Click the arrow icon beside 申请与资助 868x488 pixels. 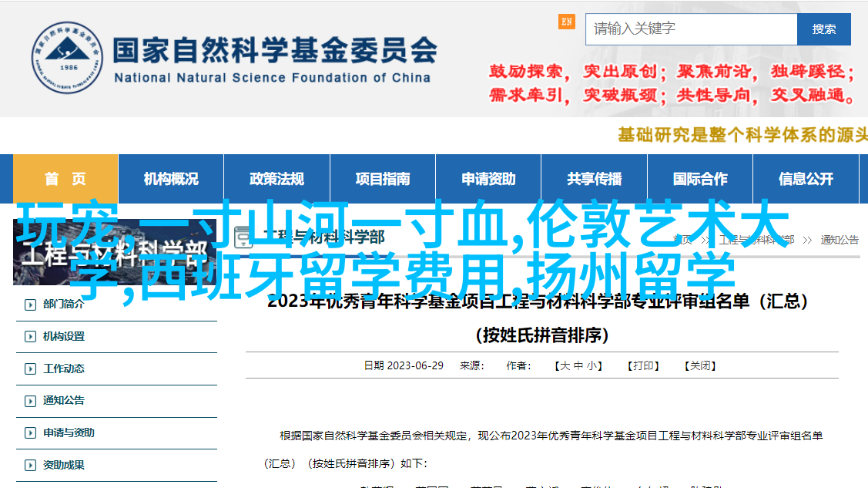31,433
